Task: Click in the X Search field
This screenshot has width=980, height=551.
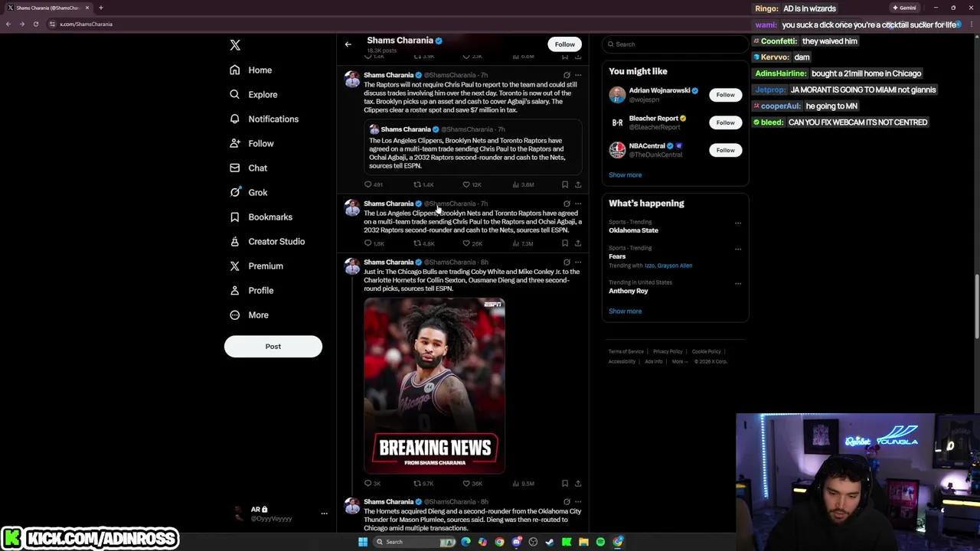Action: point(675,44)
